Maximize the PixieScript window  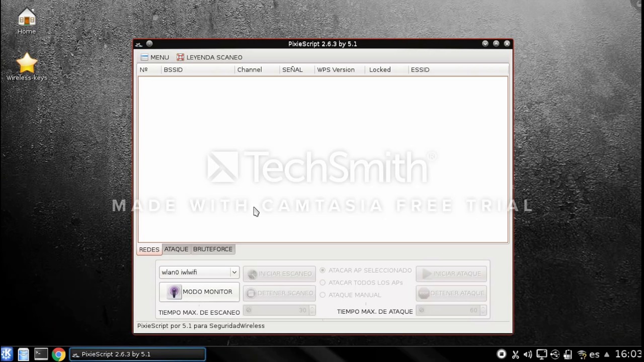(496, 44)
